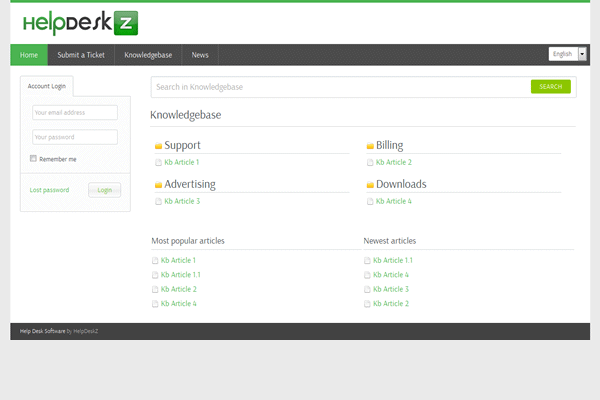Click the Advertising category folder icon
The width and height of the screenshot is (600, 400).
coord(158,185)
